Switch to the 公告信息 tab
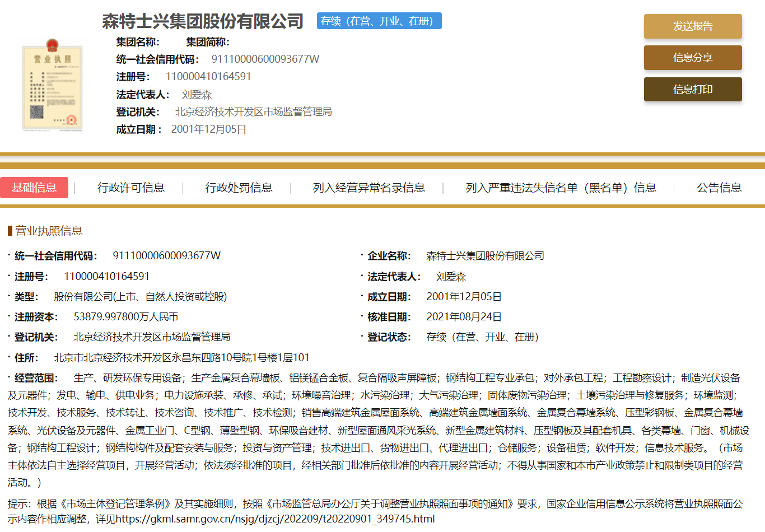 coord(719,188)
